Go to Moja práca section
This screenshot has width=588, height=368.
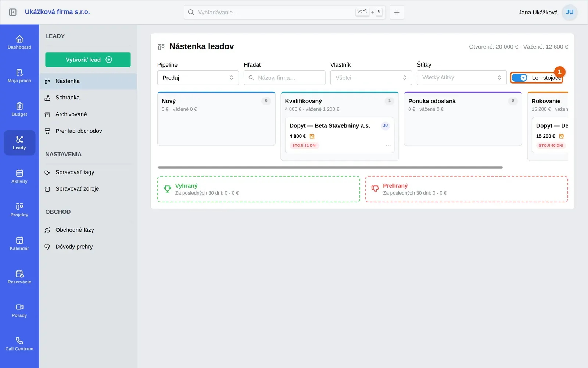point(19,75)
